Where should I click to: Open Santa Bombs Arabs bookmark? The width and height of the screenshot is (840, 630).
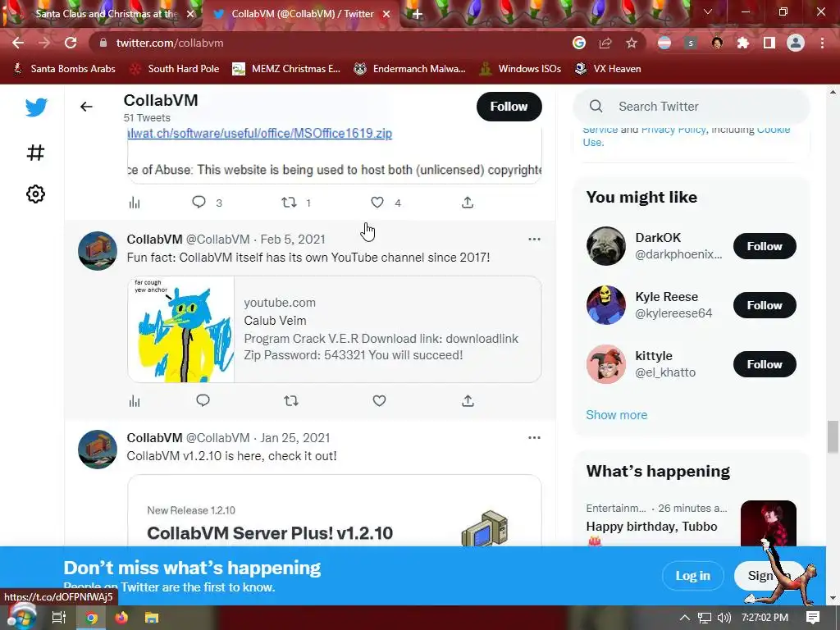coord(64,69)
